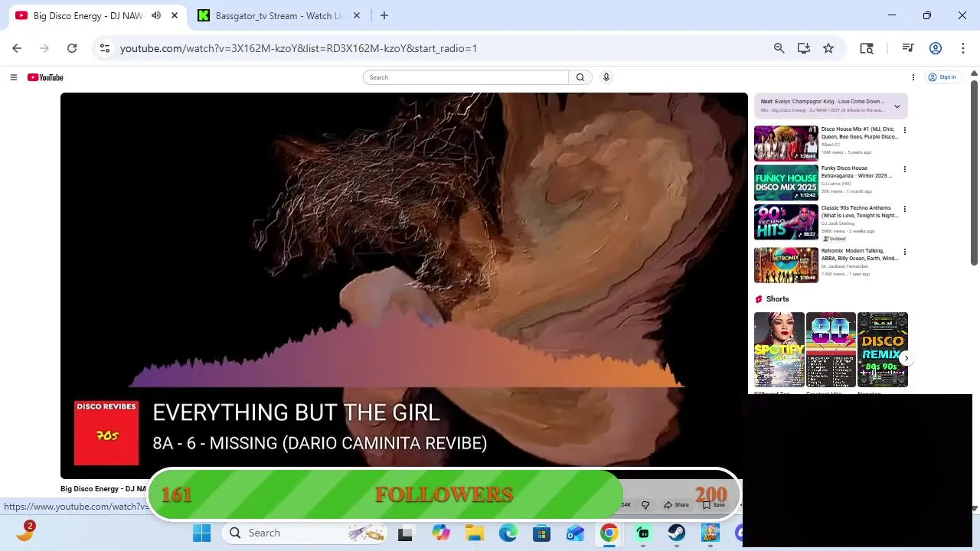Screen dimensions: 980x551
Task: Open Microsoft Edge from the taskbar
Action: [x=508, y=533]
